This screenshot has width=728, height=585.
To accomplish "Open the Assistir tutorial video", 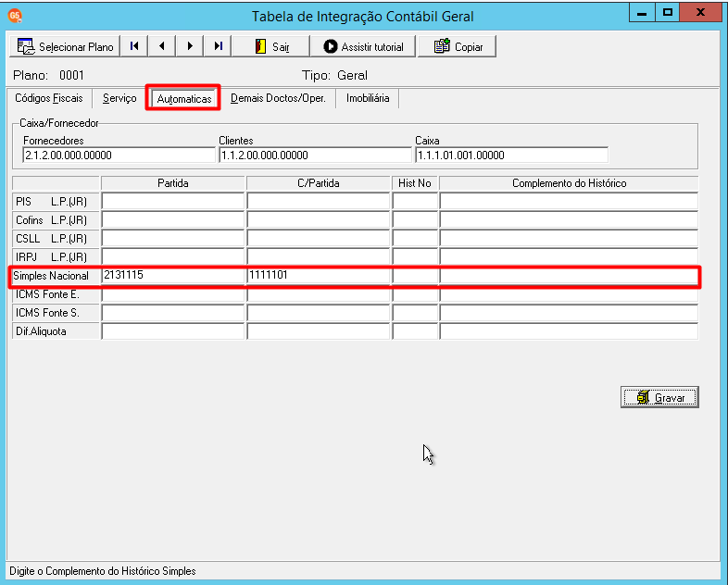I will pyautogui.click(x=362, y=46).
